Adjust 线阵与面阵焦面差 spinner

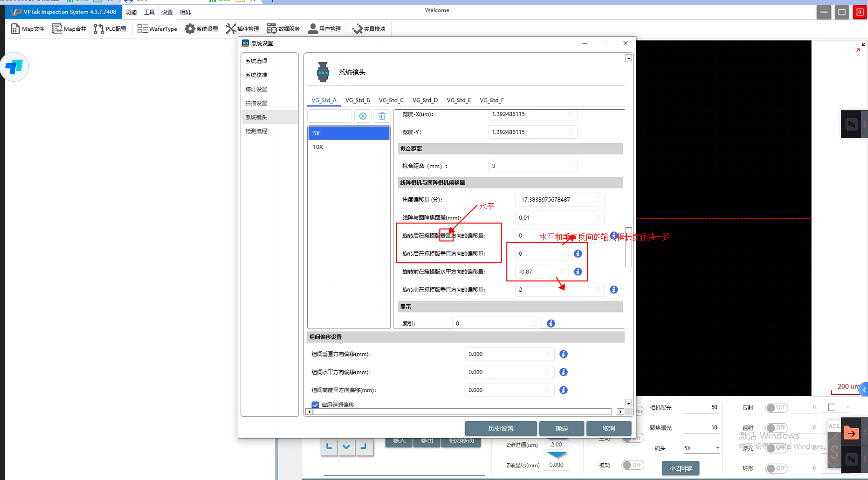tap(598, 218)
